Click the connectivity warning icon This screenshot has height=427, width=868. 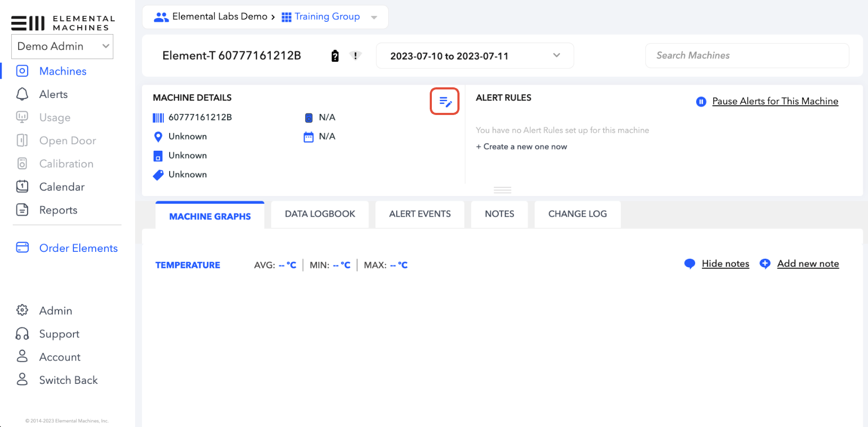pyautogui.click(x=355, y=55)
